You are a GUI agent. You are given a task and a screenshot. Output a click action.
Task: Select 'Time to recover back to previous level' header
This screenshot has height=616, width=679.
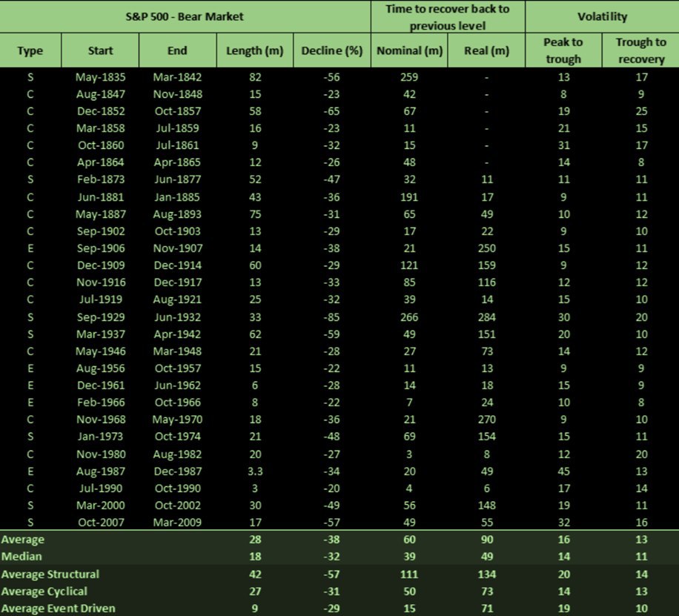click(x=448, y=17)
